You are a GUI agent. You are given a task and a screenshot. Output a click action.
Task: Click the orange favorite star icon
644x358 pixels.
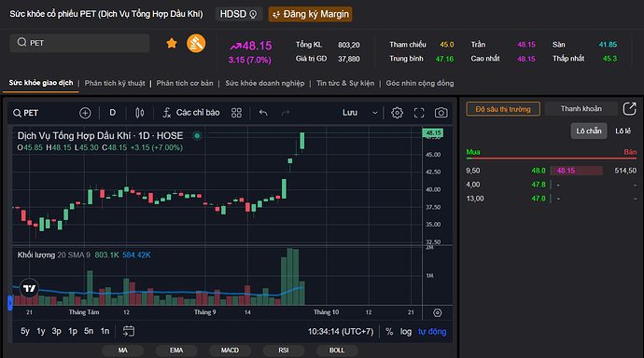(172, 43)
